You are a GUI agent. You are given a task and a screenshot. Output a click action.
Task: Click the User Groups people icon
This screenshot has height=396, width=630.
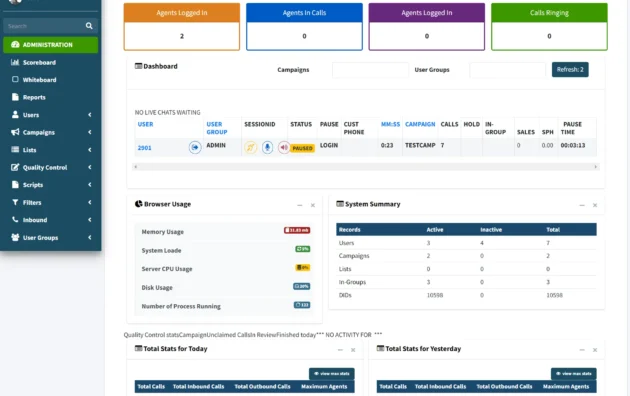pyautogui.click(x=15, y=237)
